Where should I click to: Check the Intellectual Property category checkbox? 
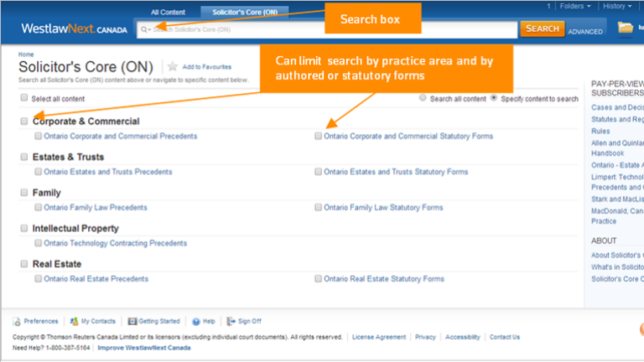(23, 228)
